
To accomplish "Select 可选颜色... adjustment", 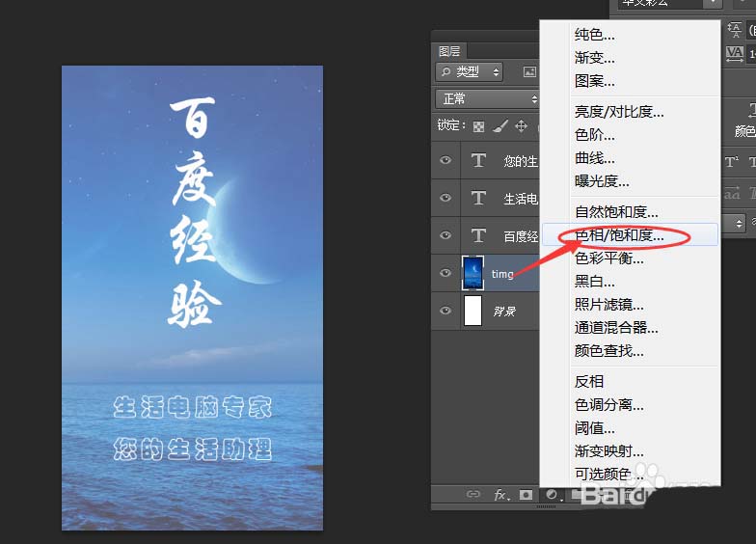I will [609, 475].
